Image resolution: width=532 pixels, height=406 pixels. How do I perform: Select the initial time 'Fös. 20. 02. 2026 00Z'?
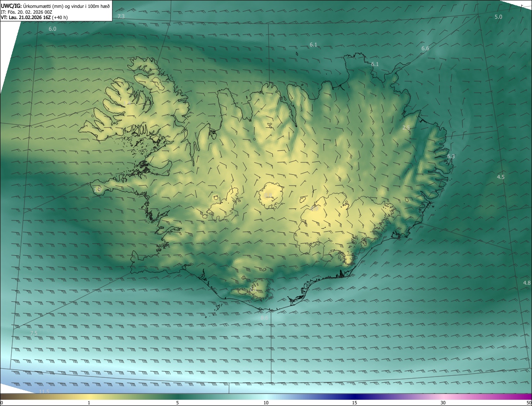tap(29, 12)
